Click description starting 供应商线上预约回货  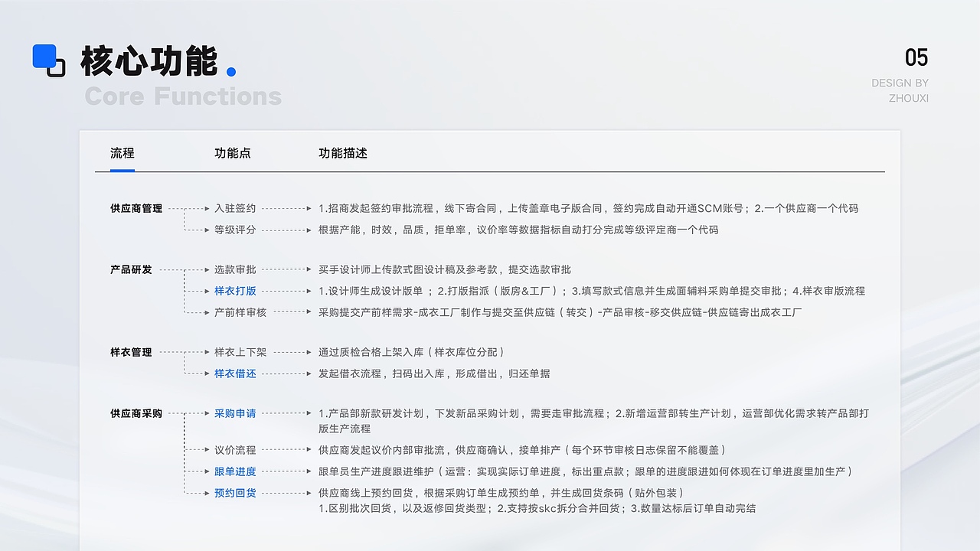click(x=501, y=493)
